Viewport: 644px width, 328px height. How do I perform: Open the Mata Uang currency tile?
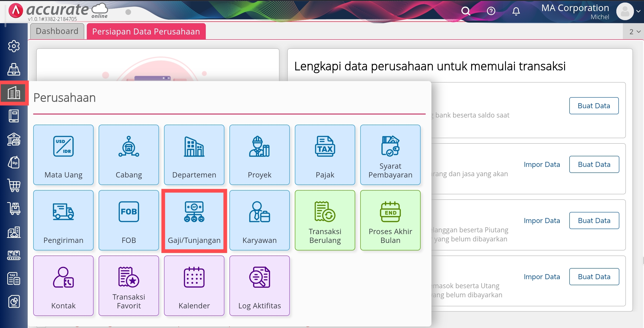63,155
